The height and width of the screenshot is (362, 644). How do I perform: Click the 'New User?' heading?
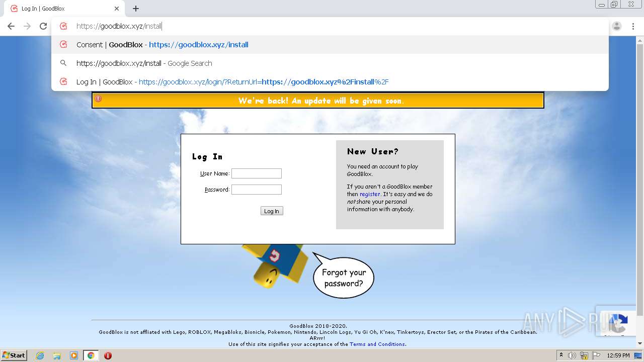coord(372,151)
